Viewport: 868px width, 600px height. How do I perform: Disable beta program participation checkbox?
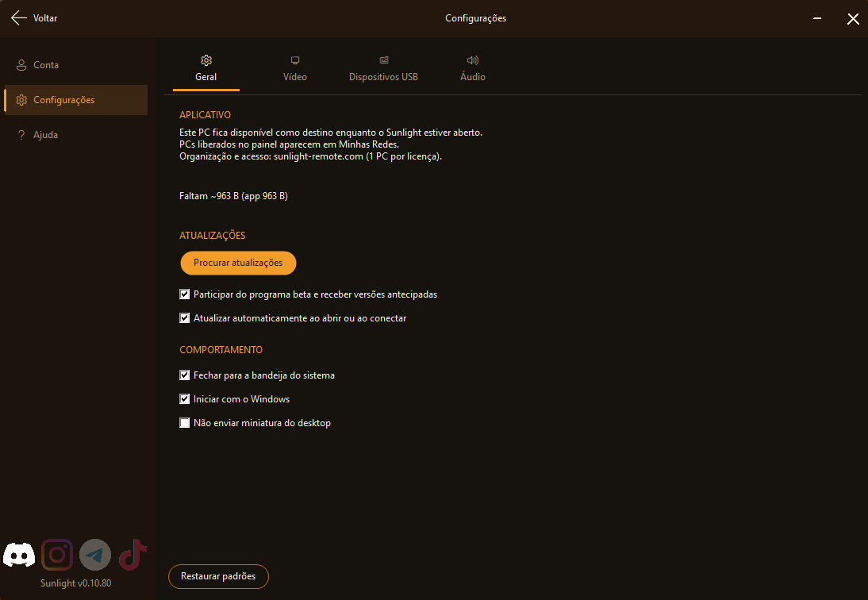pos(184,294)
